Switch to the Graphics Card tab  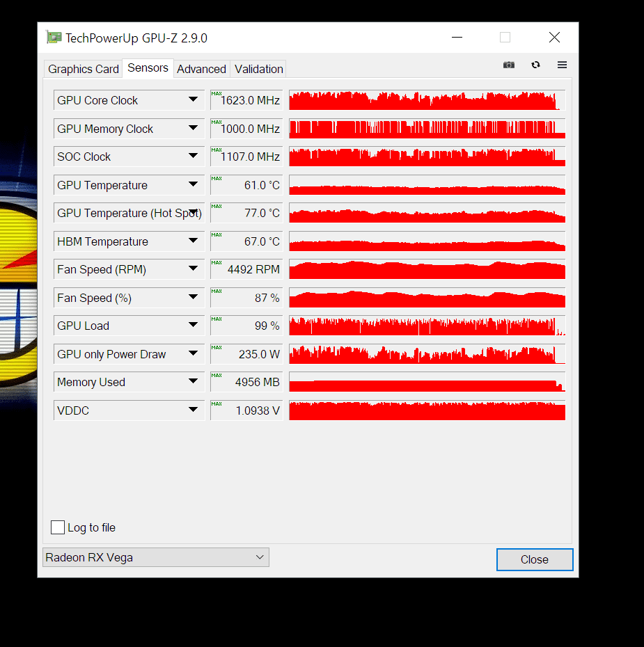[84, 69]
